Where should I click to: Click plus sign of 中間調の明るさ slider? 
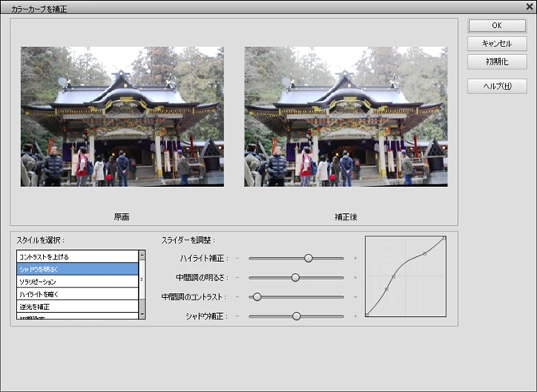(355, 277)
